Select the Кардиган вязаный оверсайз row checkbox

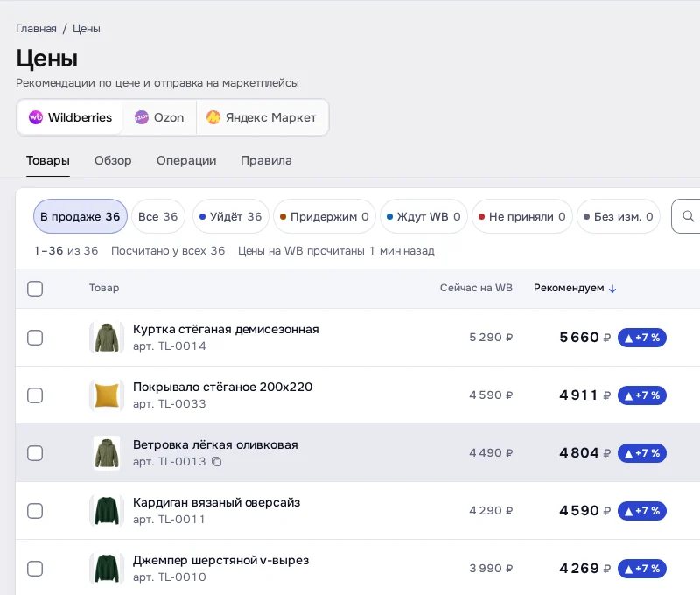pos(35,511)
